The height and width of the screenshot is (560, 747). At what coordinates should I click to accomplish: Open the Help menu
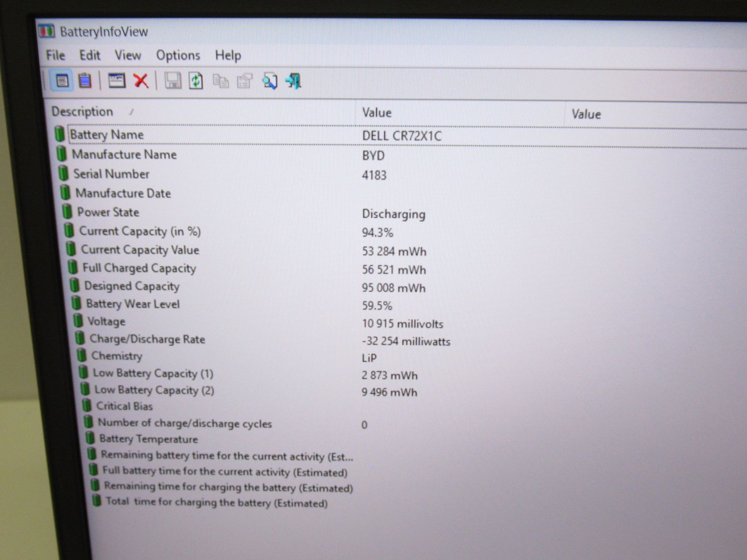(228, 55)
